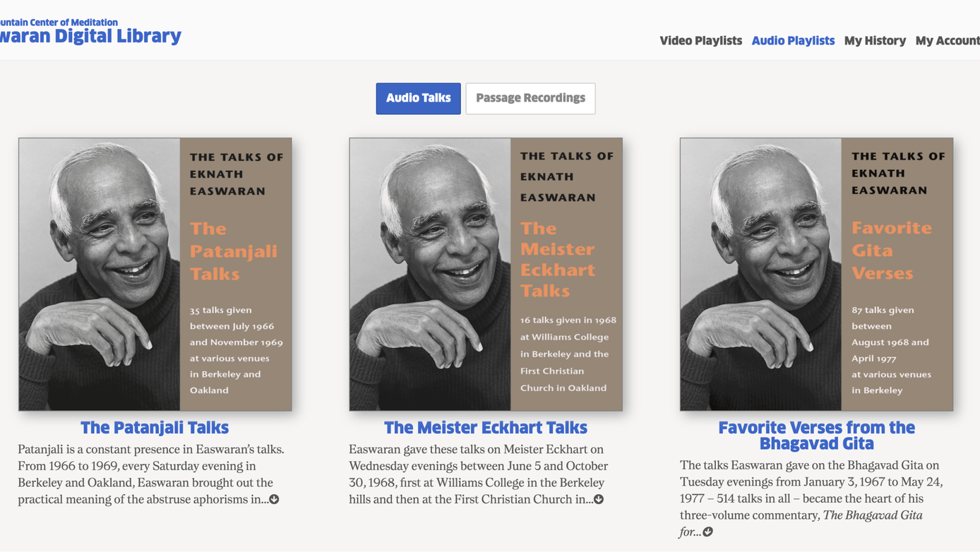Click the Easwaran Digital Library site title
Image resolution: width=980 pixels, height=552 pixels.
(x=90, y=36)
